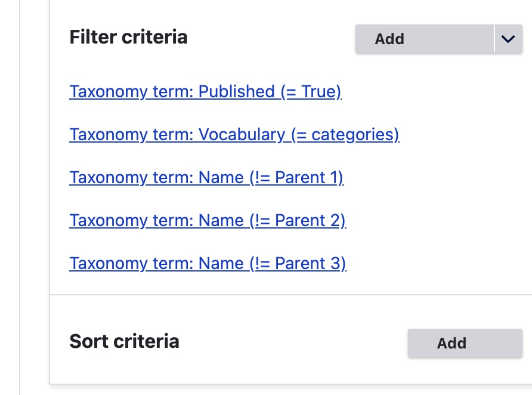Show more filter actions via down chevron
The image size is (532, 395).
(508, 39)
